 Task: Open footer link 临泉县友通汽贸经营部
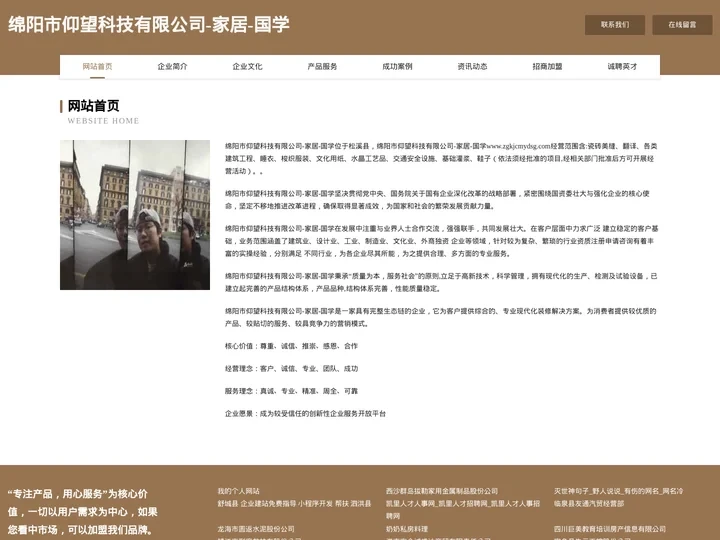coord(589,503)
